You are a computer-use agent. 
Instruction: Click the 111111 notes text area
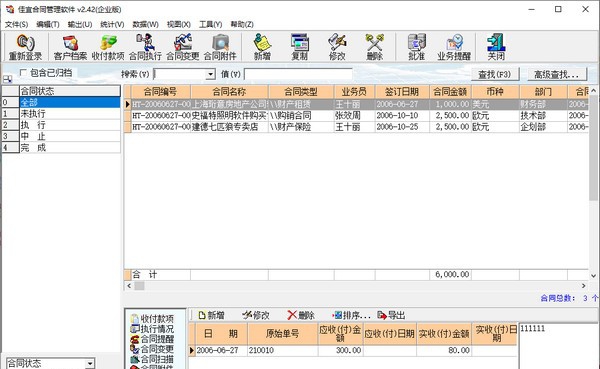click(x=557, y=346)
